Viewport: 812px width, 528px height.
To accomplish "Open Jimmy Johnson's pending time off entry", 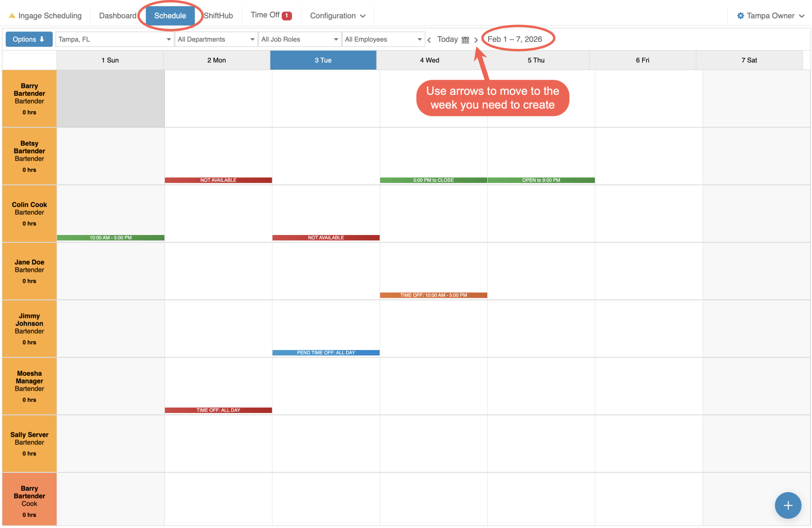I will click(326, 353).
